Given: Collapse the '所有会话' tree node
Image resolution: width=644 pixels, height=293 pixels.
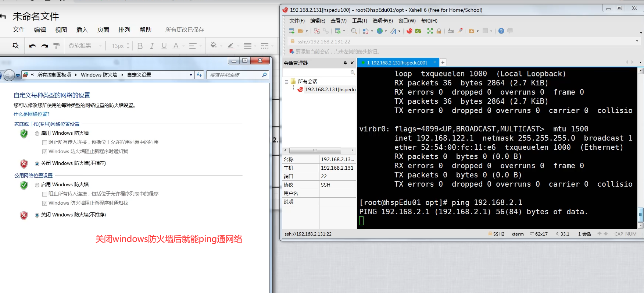Looking at the screenshot, I should (x=287, y=82).
